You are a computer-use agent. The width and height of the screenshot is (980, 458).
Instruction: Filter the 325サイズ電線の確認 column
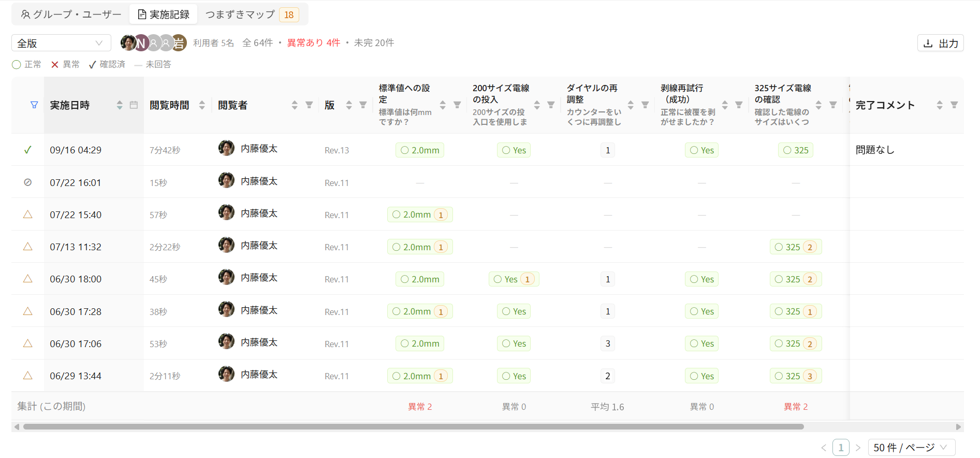[833, 105]
